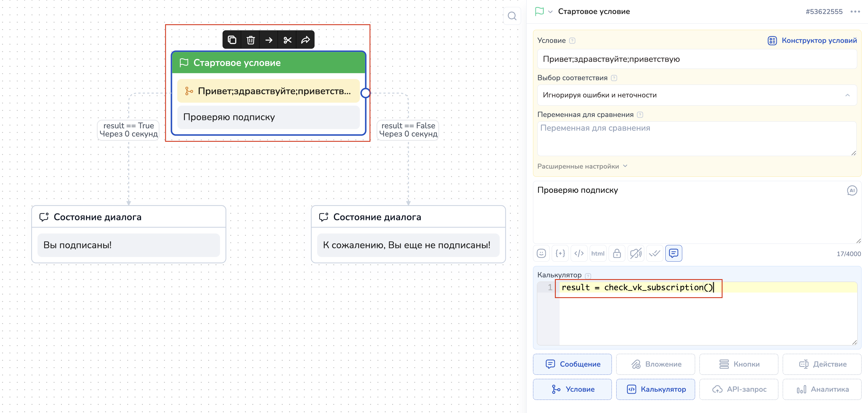Open the 'Выбор соответствия' dropdown
This screenshot has height=413, width=868.
tap(697, 95)
